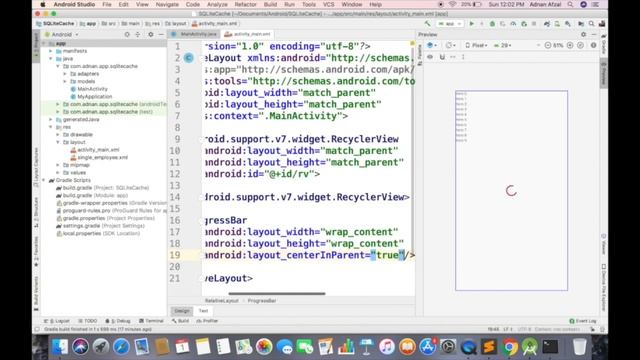This screenshot has height=360, width=640.
Task: Run the app with green play button
Action: click(x=471, y=24)
